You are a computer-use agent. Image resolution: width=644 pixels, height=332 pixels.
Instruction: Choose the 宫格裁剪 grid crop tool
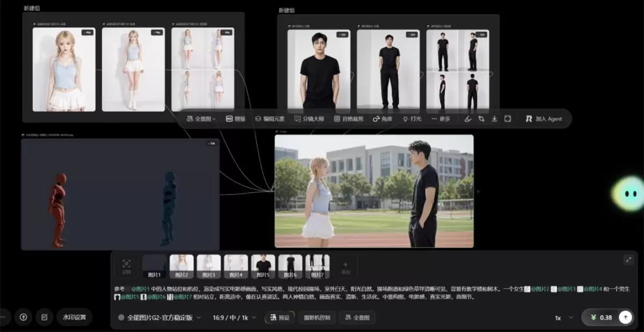pyautogui.click(x=348, y=119)
